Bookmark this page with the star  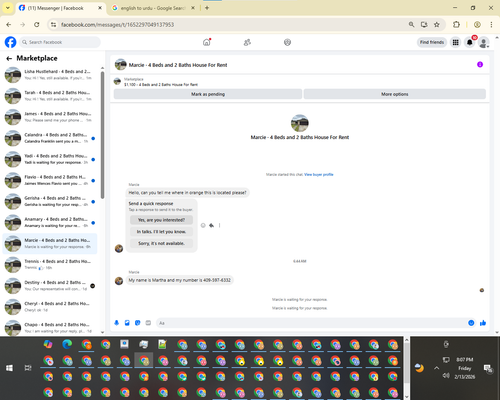(437, 25)
